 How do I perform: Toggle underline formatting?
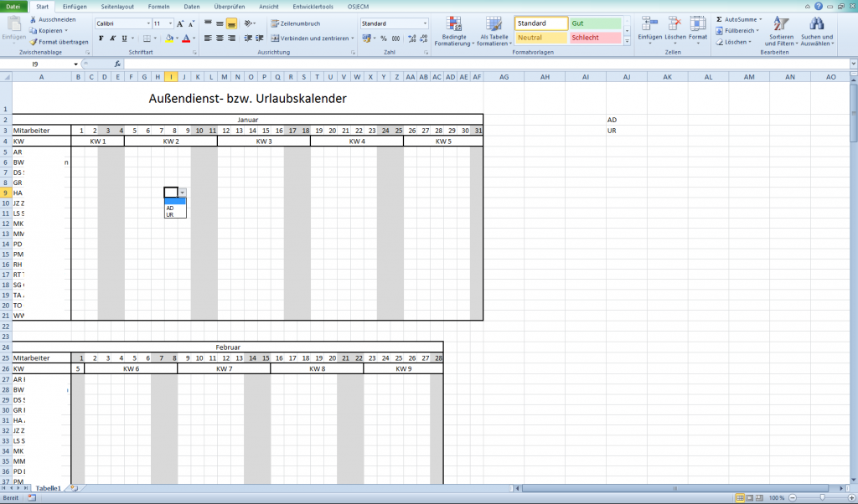pos(124,39)
